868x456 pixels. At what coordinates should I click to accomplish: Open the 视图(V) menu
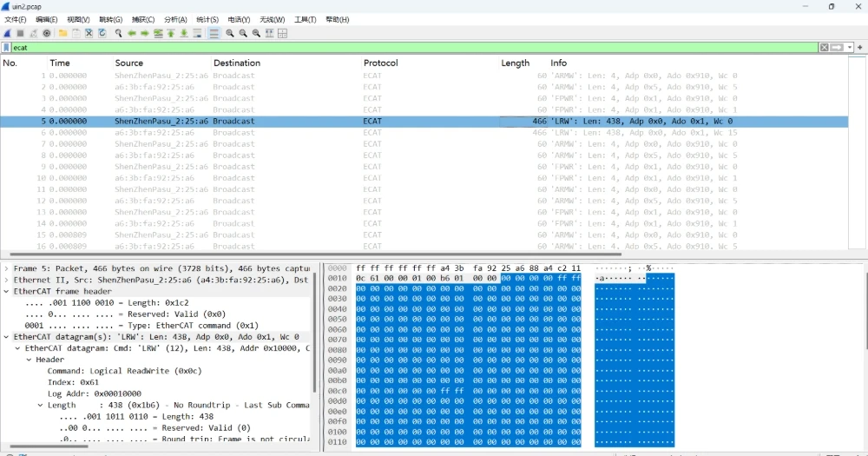coord(78,19)
